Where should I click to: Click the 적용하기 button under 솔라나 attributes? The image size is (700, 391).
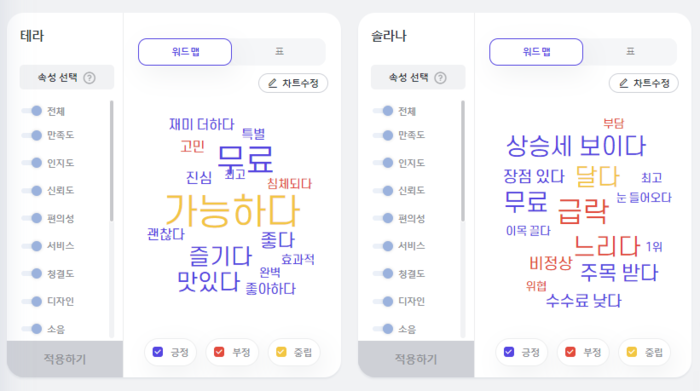(416, 359)
